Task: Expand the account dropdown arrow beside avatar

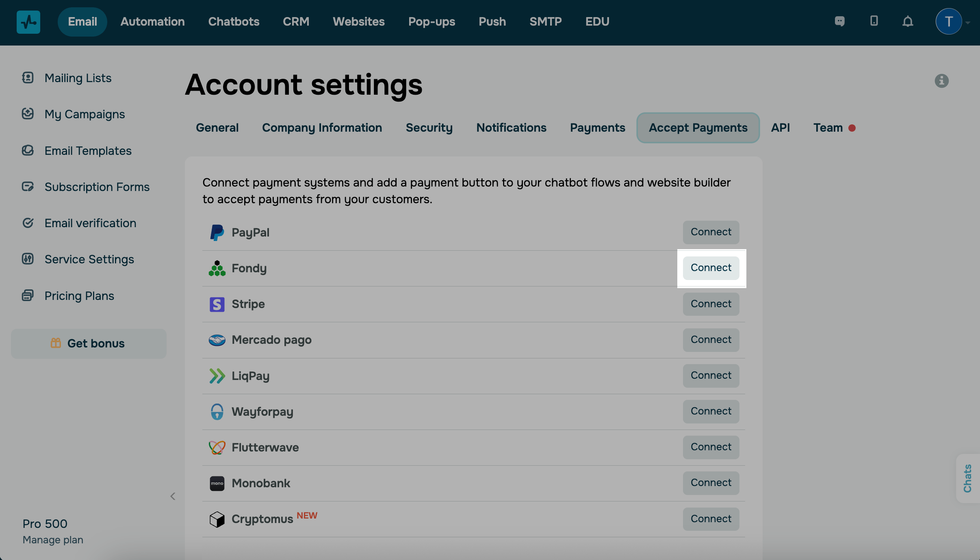Action: pyautogui.click(x=968, y=23)
